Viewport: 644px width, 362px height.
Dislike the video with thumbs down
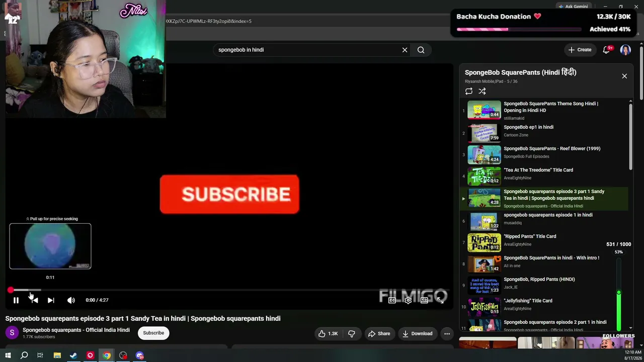352,333
